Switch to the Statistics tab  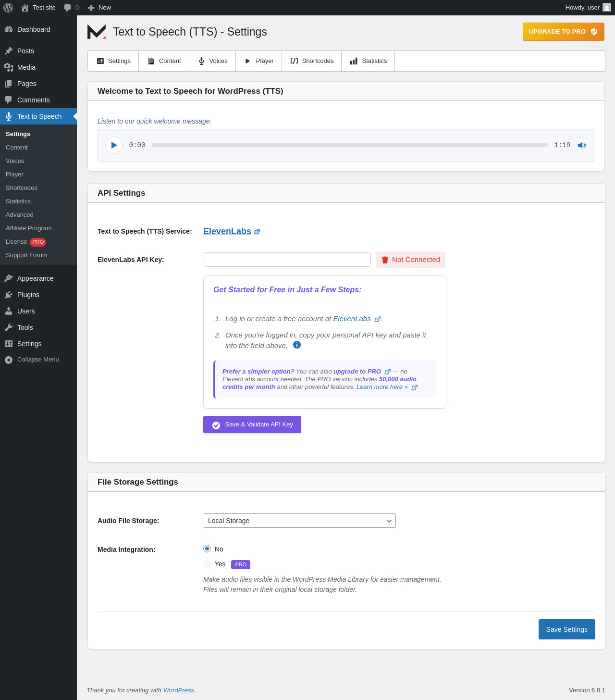(368, 61)
